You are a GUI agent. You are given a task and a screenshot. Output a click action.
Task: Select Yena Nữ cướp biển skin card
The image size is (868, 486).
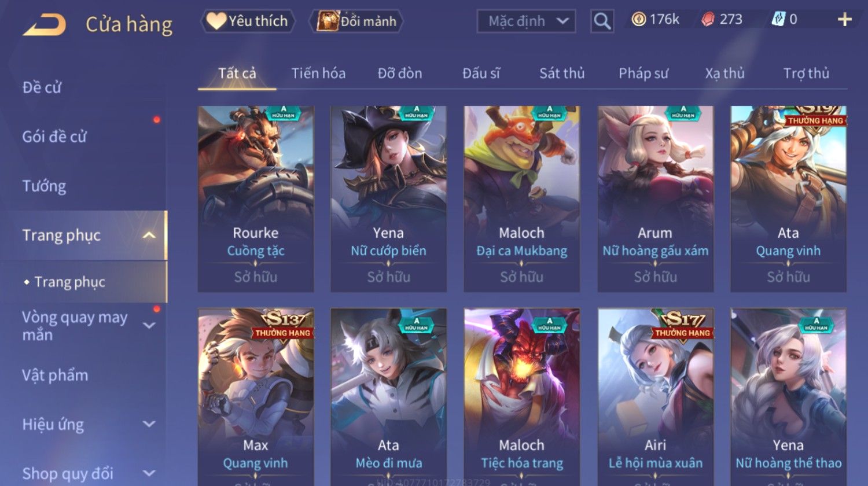pyautogui.click(x=388, y=198)
